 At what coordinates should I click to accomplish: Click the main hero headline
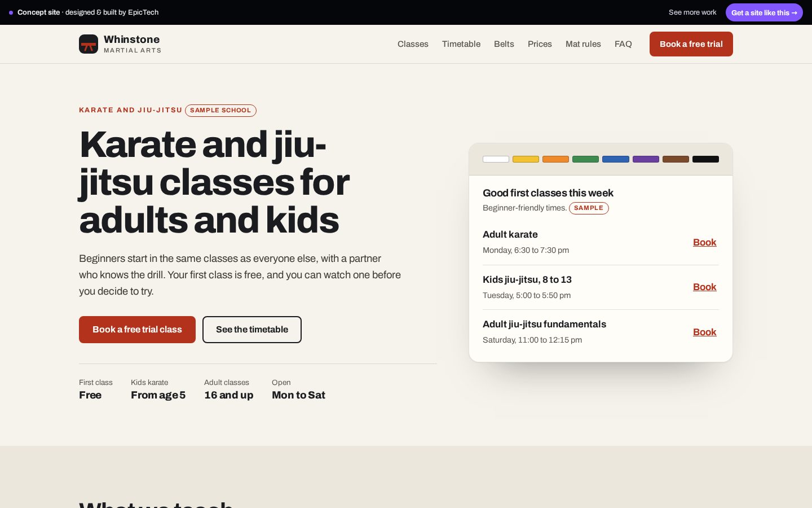click(214, 182)
